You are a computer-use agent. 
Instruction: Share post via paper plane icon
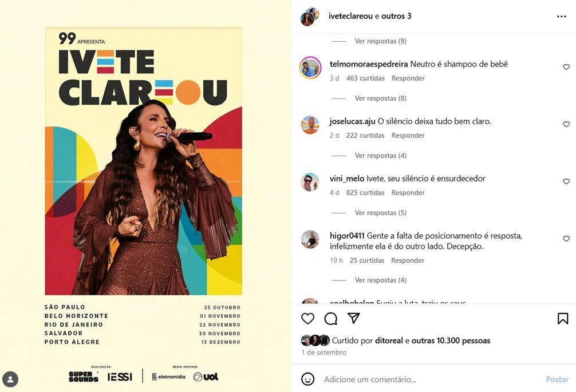pos(353,318)
